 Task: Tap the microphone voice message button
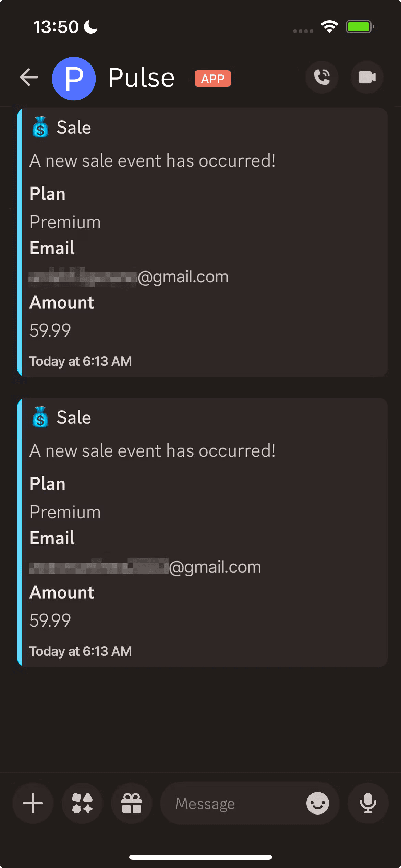pos(368,803)
